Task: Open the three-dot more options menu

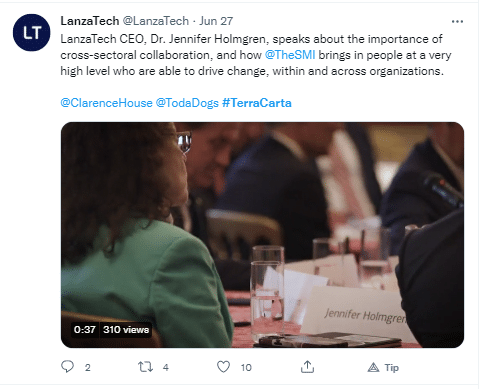Action: pos(457,22)
